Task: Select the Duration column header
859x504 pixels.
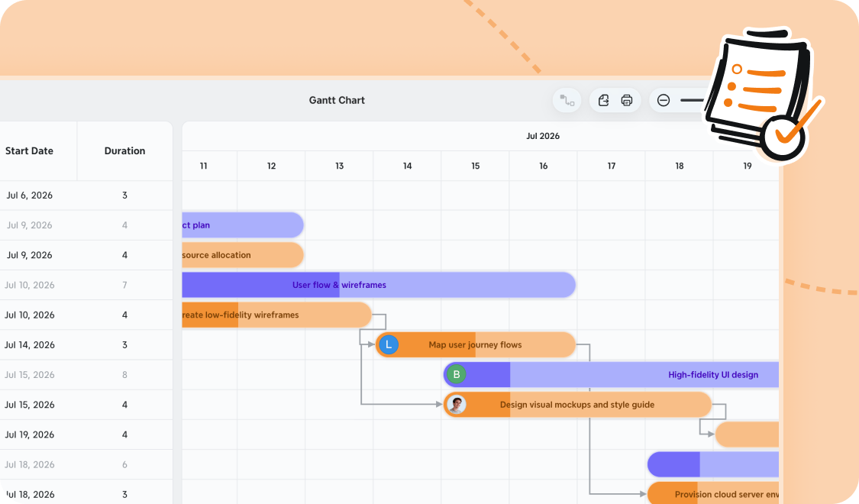Action: (x=125, y=150)
